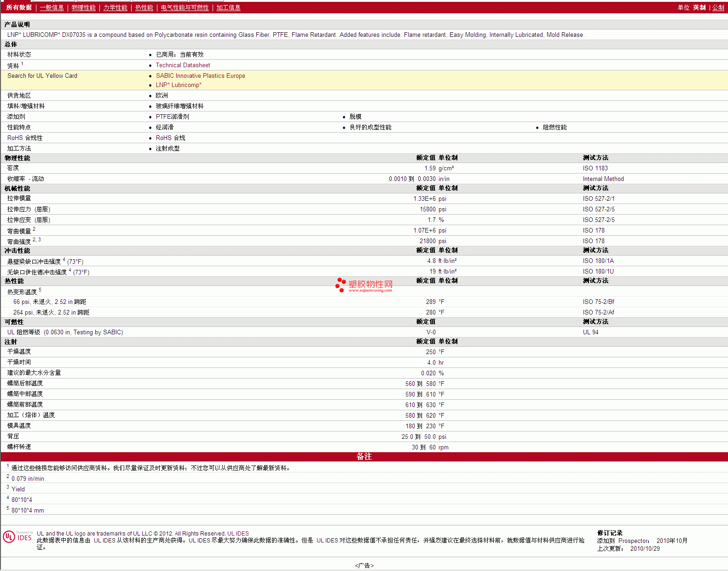
Task: Click the ISO 180/1A test method
Action: 598,261
